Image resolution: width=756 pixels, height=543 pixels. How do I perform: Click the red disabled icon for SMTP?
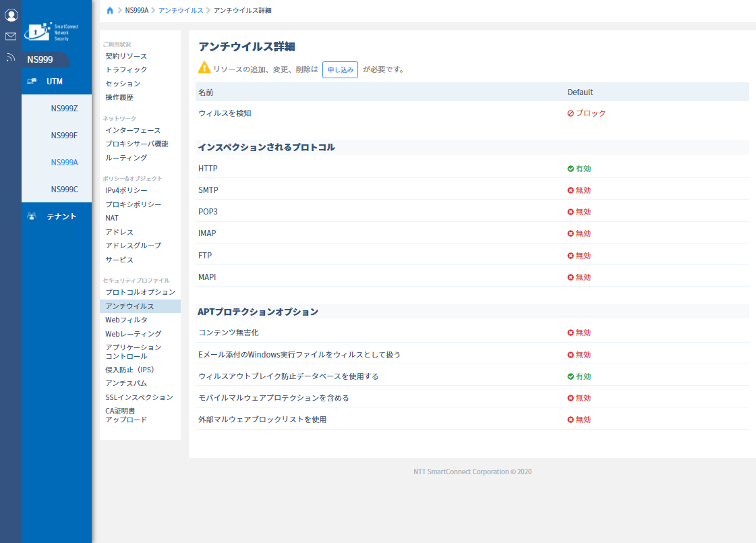point(571,190)
